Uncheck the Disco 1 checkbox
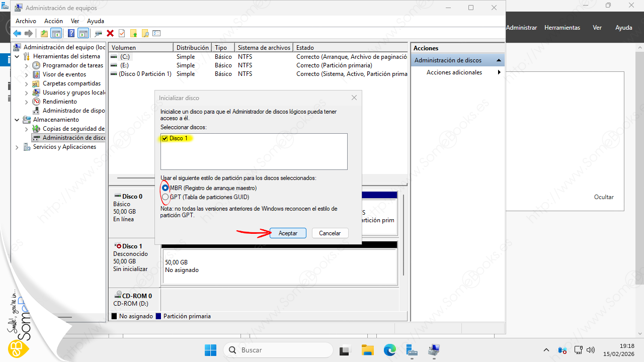Screen dimensions: 644x362 [165, 138]
